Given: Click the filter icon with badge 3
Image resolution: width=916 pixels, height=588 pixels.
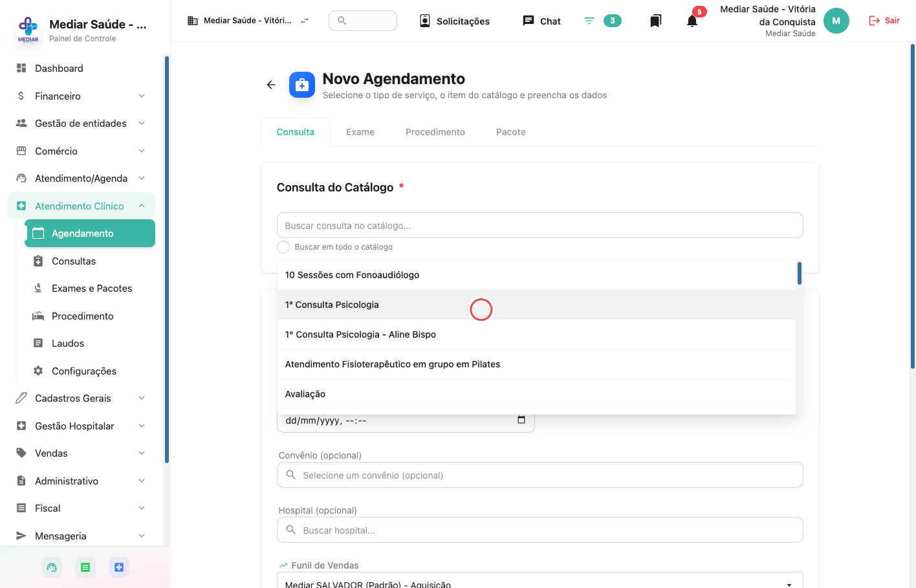Looking at the screenshot, I should pos(589,21).
